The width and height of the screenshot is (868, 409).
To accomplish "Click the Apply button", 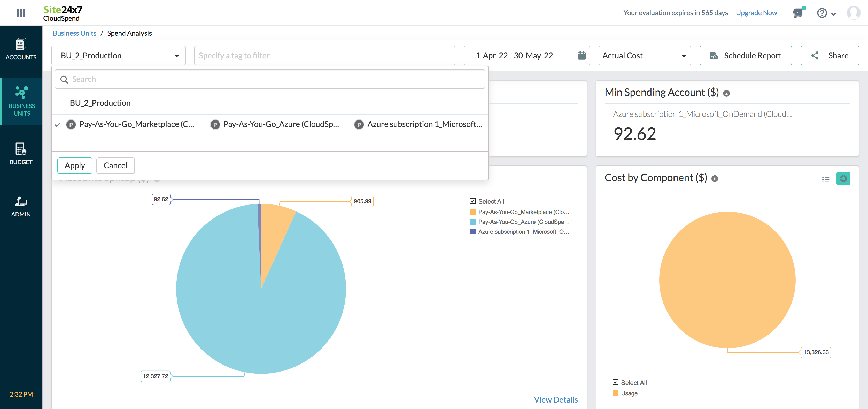I will (x=74, y=165).
